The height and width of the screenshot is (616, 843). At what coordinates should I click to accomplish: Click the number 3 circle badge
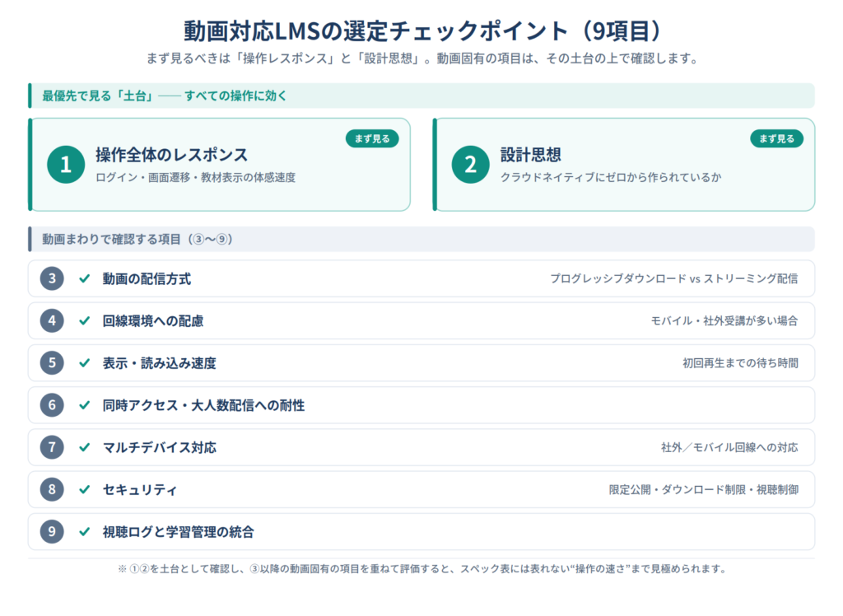tap(52, 278)
